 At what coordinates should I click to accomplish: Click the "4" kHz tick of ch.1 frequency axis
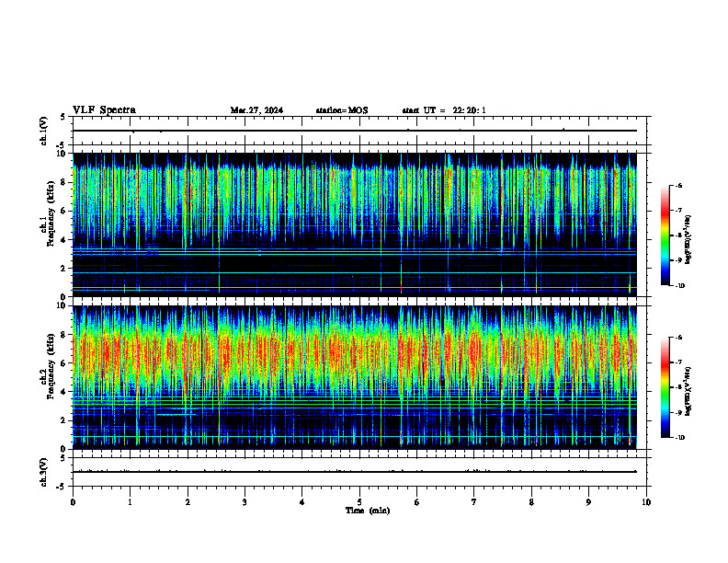coord(64,240)
